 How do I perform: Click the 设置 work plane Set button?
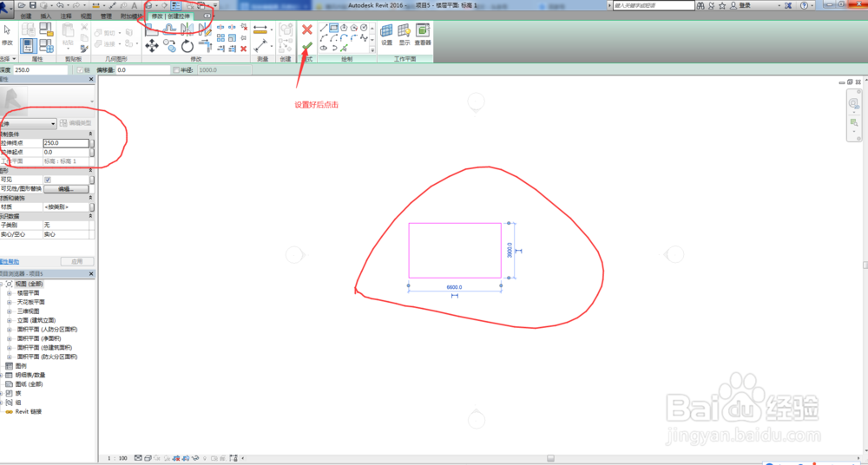click(x=386, y=35)
